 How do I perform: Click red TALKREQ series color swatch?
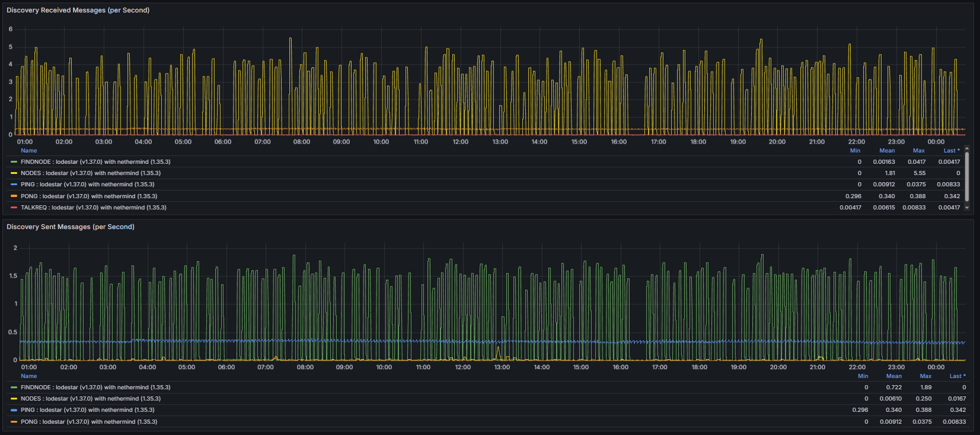(14, 208)
